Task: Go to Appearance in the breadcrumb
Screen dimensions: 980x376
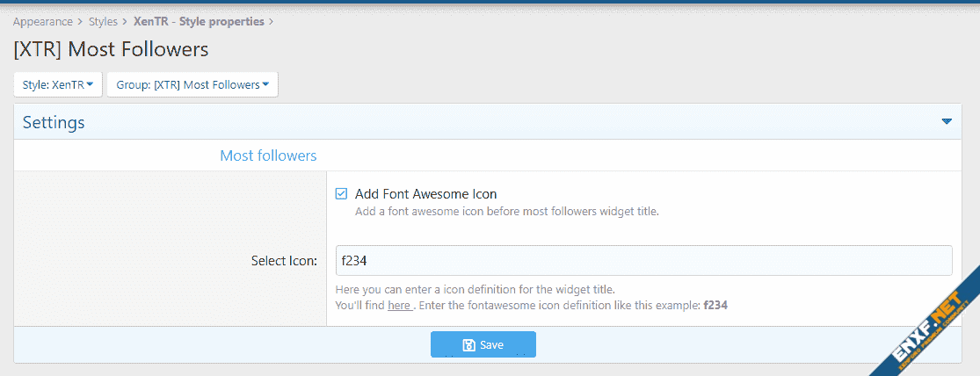Action: [42, 21]
